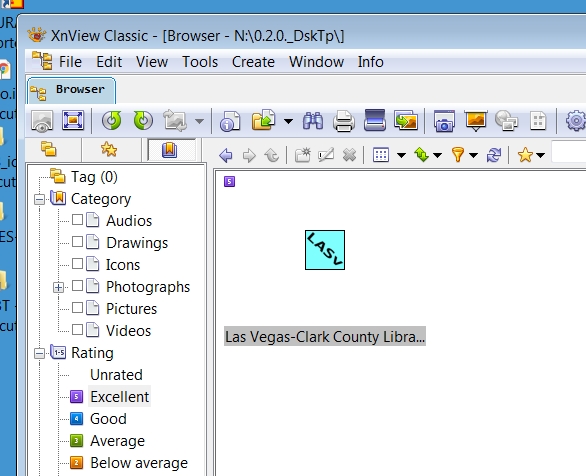Check the Photographs category checkbox
This screenshot has height=476, width=586.
point(77,286)
